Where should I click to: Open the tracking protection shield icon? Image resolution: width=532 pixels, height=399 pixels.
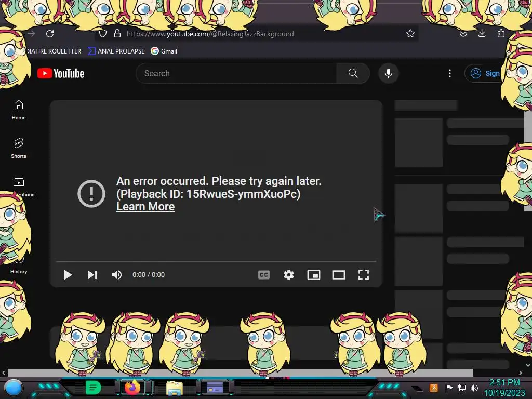[103, 34]
